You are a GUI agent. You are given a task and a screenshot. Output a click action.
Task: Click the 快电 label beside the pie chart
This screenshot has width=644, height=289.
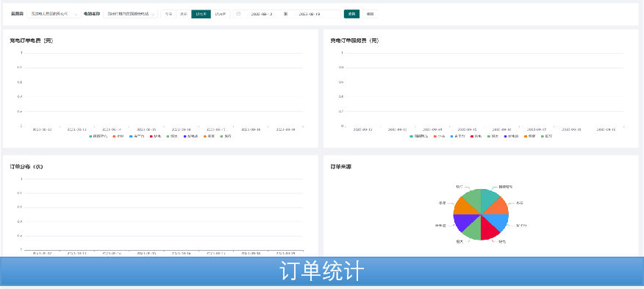pyautogui.click(x=502, y=242)
